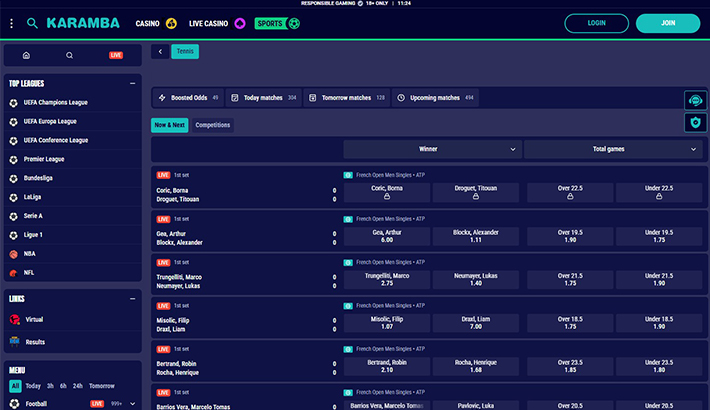710x410 pixels.
Task: Open the live chat support icon
Action: tap(696, 100)
